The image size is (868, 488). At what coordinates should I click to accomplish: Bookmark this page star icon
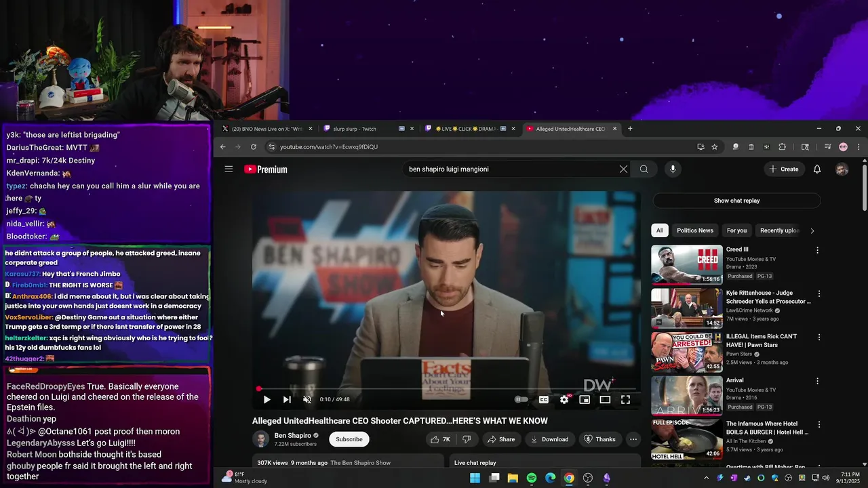(x=715, y=147)
